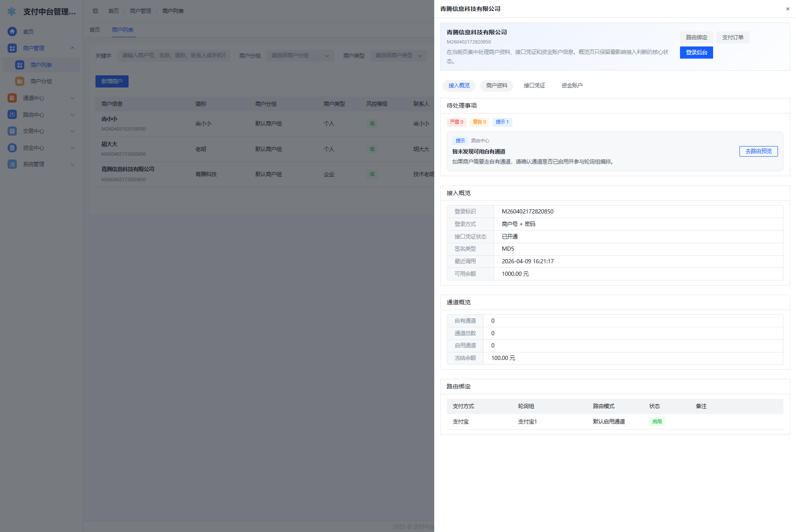Click the merchant management grid icon
The width and height of the screenshot is (796, 532).
click(x=12, y=48)
